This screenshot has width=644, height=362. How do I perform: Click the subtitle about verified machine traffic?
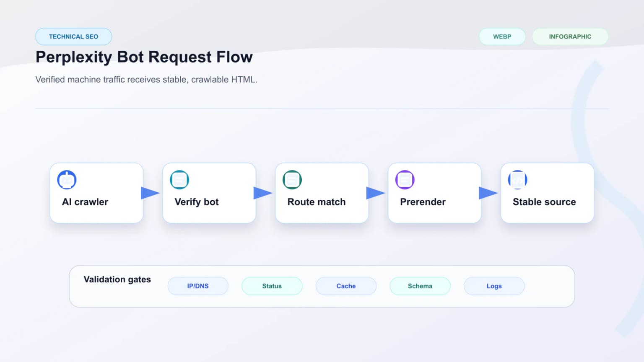146,80
